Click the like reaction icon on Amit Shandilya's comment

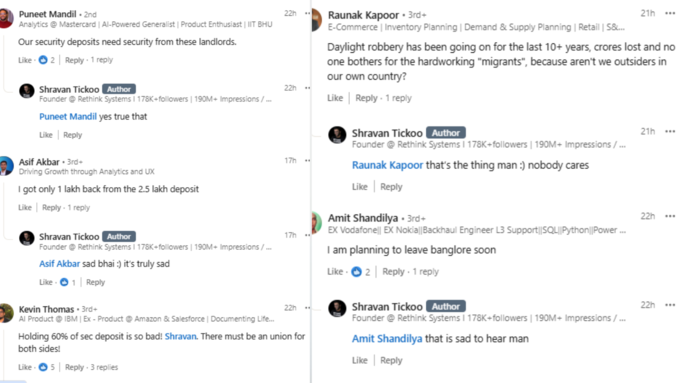pos(356,272)
